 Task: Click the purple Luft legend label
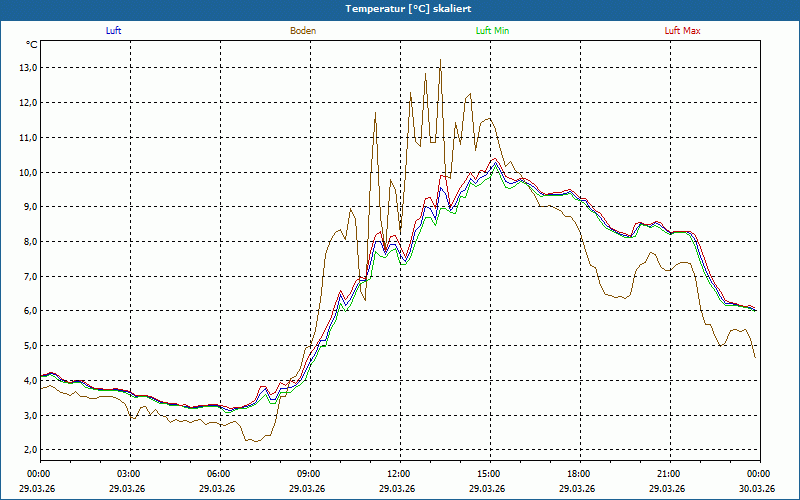pyautogui.click(x=113, y=31)
